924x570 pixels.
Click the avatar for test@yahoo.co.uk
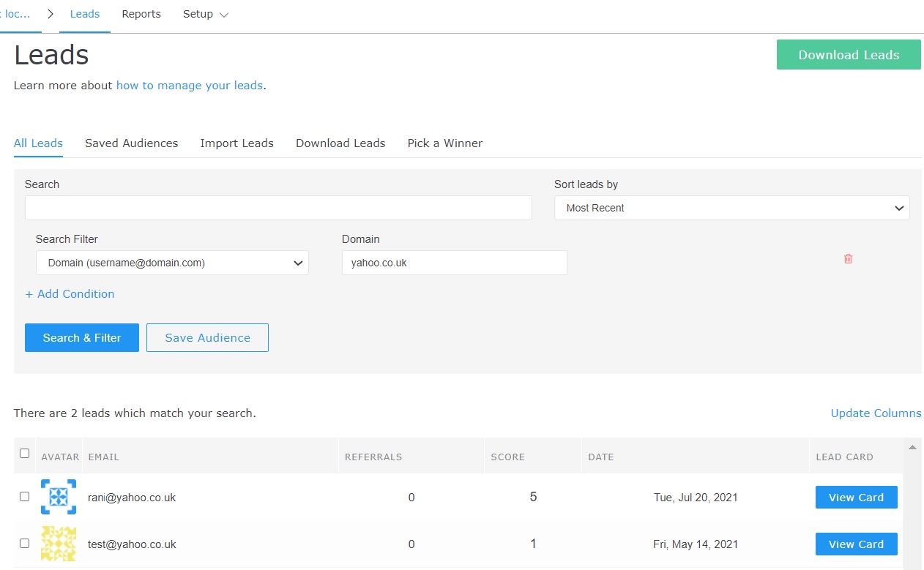[59, 544]
